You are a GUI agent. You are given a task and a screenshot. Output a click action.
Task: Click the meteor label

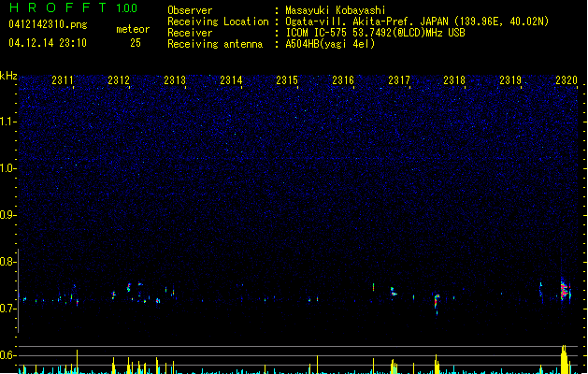coord(133,29)
